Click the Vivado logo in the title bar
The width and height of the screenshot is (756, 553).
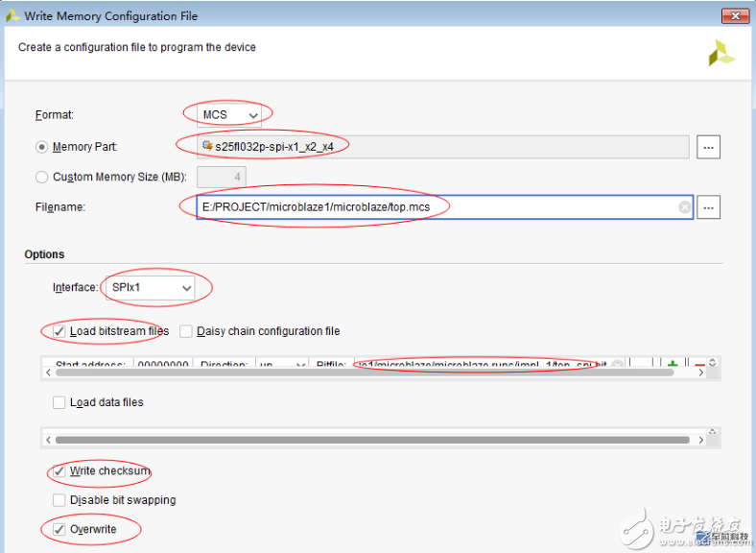[x=12, y=14]
